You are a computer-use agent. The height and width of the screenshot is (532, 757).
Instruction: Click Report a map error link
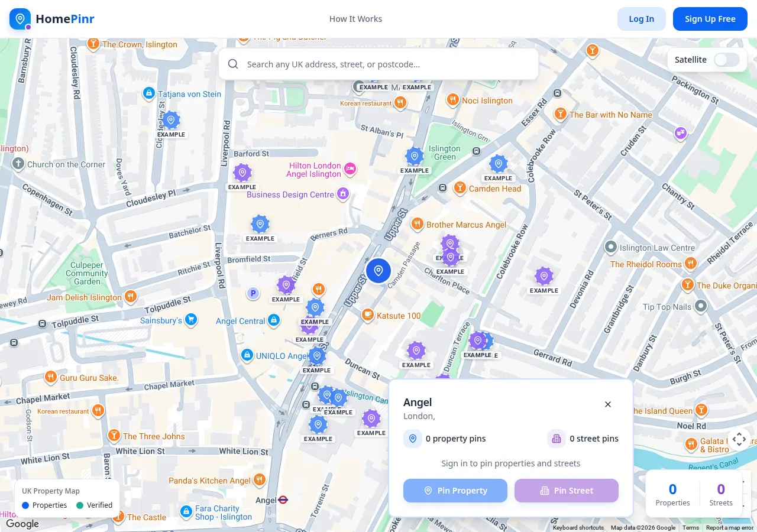click(730, 528)
